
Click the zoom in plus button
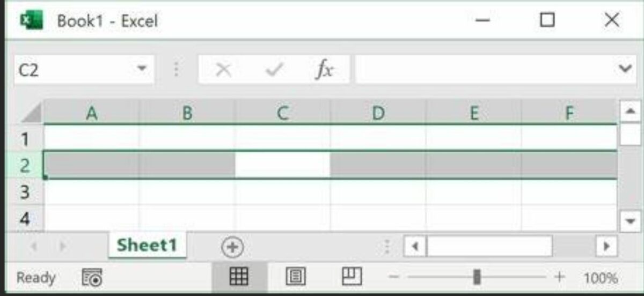pyautogui.click(x=560, y=277)
